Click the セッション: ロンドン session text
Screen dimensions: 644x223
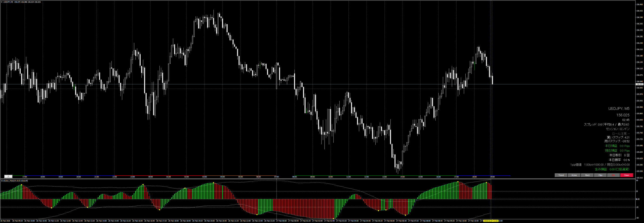618,129
